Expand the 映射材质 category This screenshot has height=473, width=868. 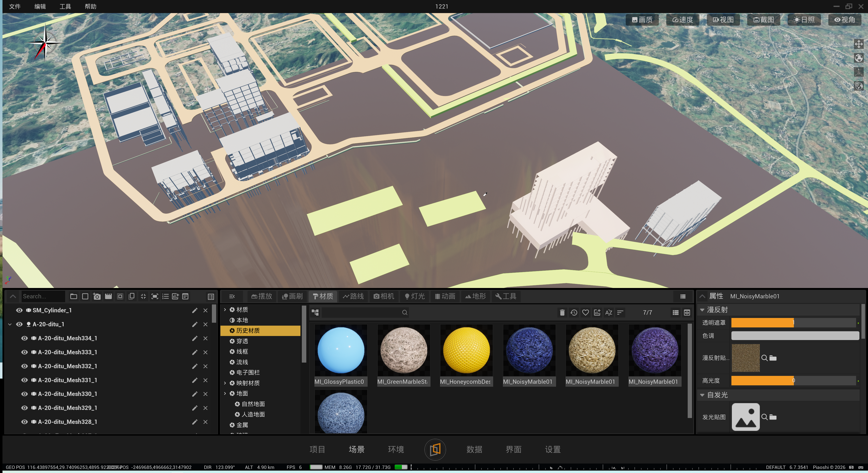(225, 383)
